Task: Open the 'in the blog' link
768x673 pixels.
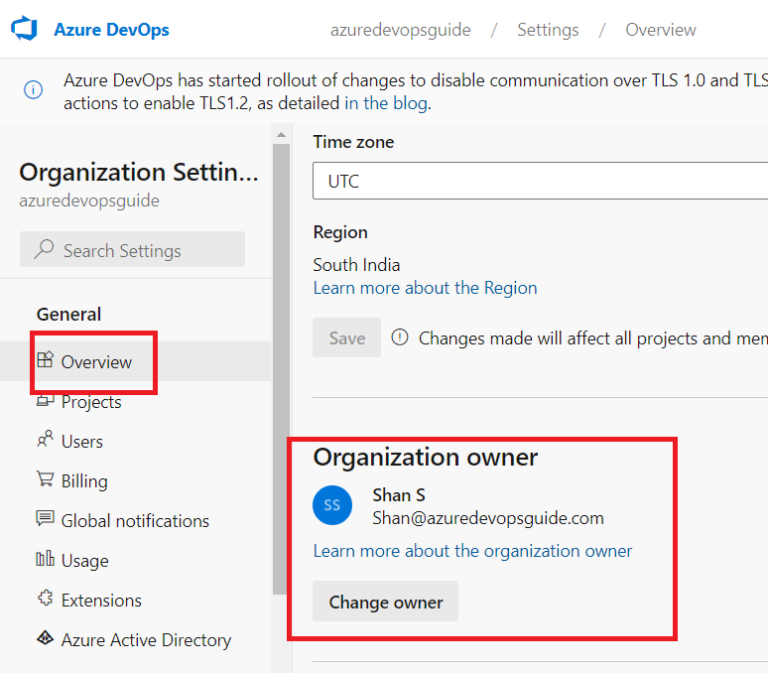Action: (386, 103)
